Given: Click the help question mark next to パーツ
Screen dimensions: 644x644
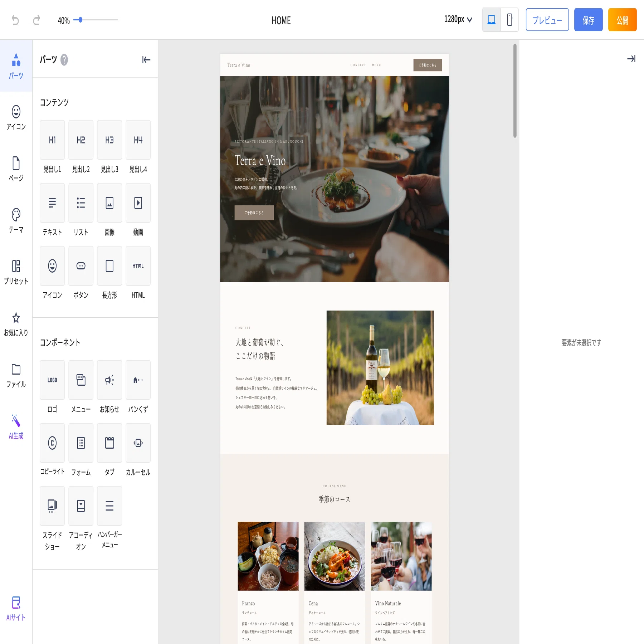Looking at the screenshot, I should click(64, 60).
